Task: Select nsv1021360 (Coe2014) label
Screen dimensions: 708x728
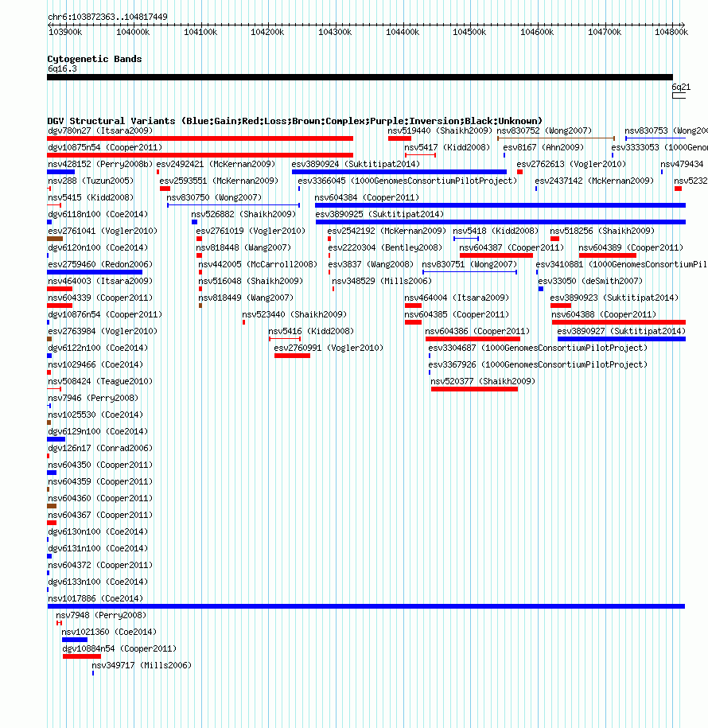Action: coord(109,633)
